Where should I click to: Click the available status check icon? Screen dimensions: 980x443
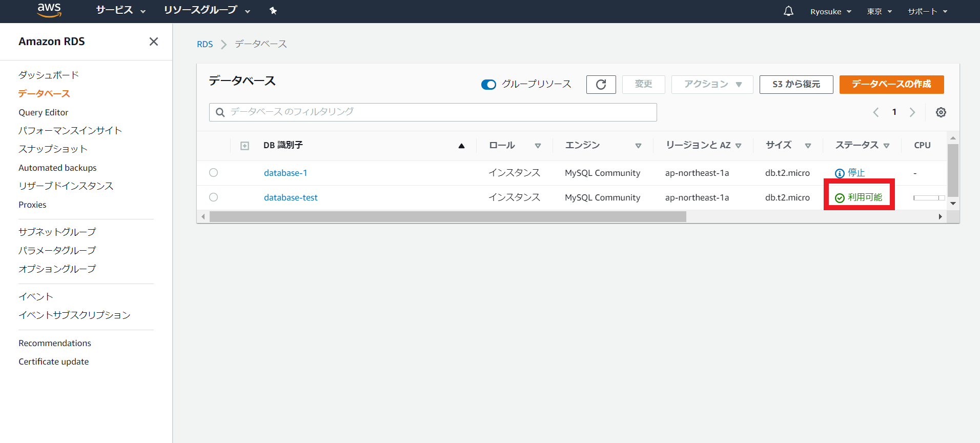(840, 198)
